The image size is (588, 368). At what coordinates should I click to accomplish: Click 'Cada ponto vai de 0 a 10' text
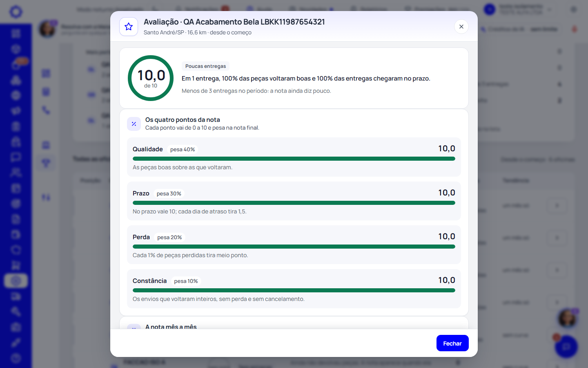click(x=202, y=128)
